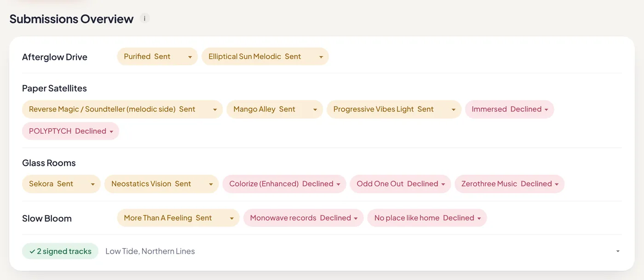Viewport: 644px width, 280px height.
Task: Select the Paper Satellites track name
Action: [54, 88]
